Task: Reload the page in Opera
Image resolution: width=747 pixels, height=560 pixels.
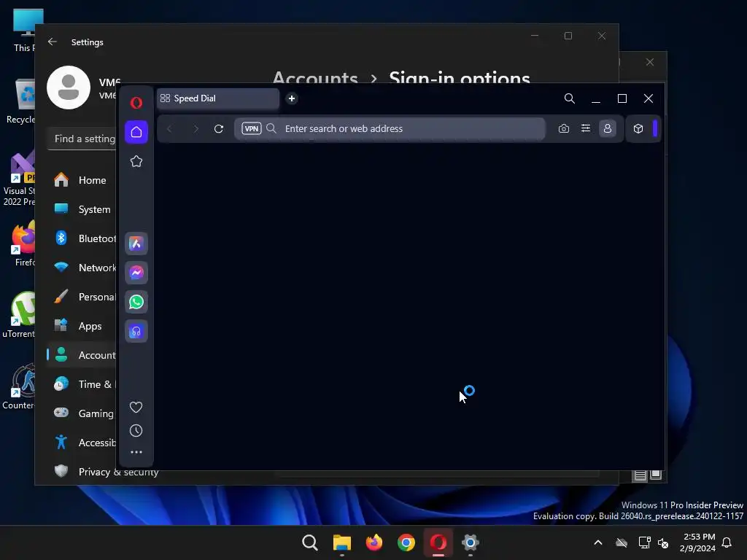Action: coord(219,128)
